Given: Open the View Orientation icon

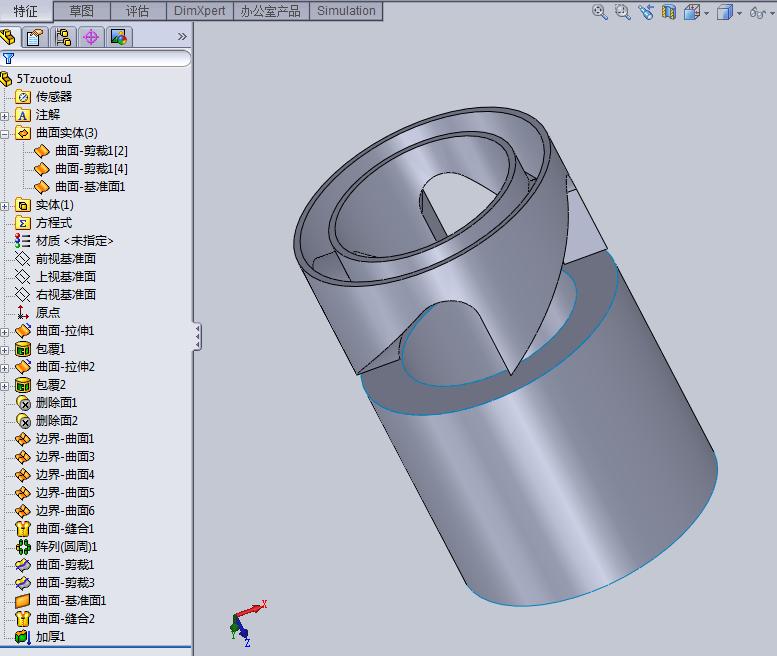Looking at the screenshot, I should pos(692,12).
